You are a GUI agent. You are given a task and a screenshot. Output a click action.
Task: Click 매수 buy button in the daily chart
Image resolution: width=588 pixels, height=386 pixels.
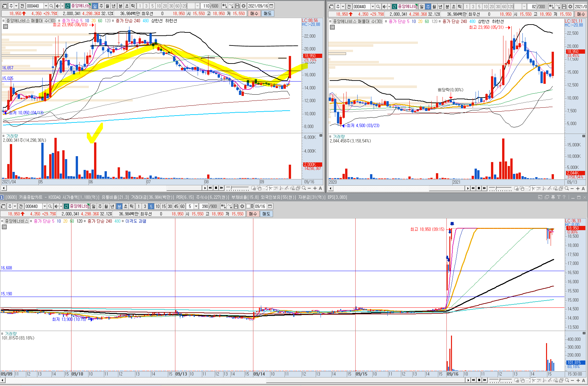(x=254, y=13)
